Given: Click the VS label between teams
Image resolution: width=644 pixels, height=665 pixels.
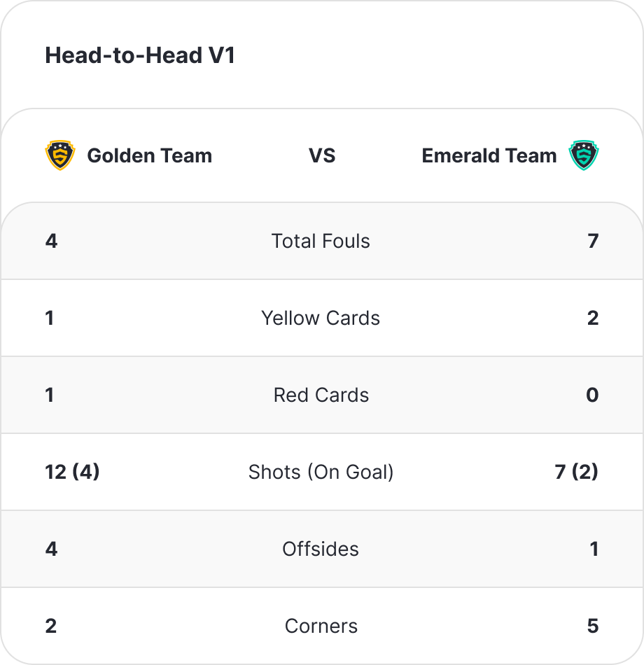Looking at the screenshot, I should point(322,155).
